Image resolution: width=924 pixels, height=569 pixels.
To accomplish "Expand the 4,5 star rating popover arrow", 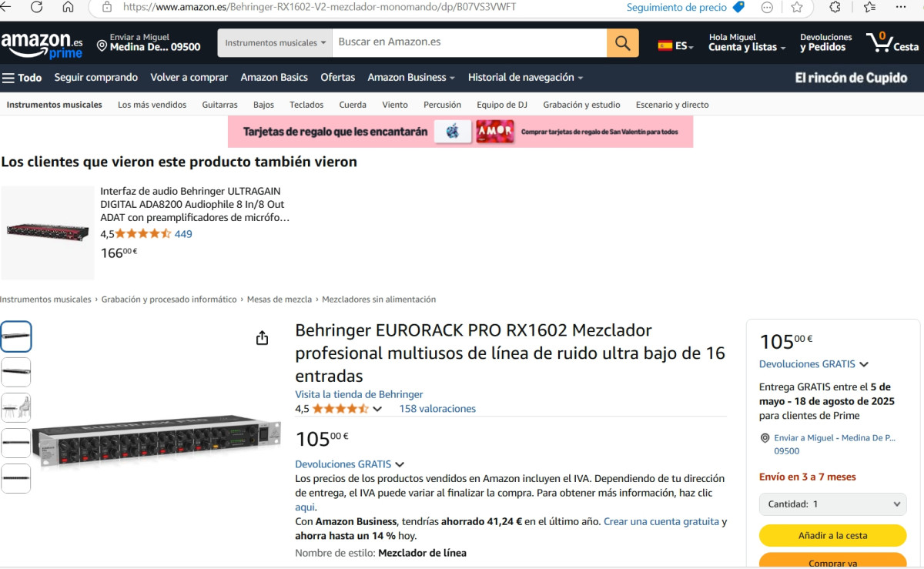I will coord(377,409).
